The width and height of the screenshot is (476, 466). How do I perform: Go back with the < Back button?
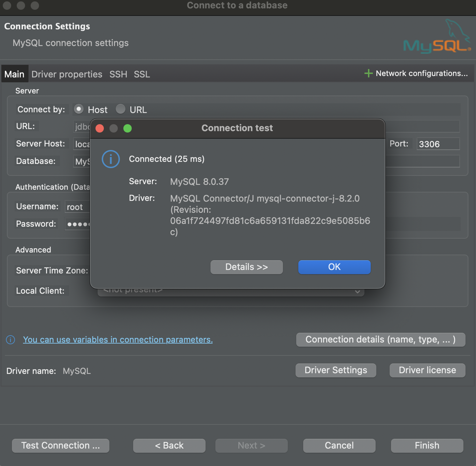pos(169,446)
